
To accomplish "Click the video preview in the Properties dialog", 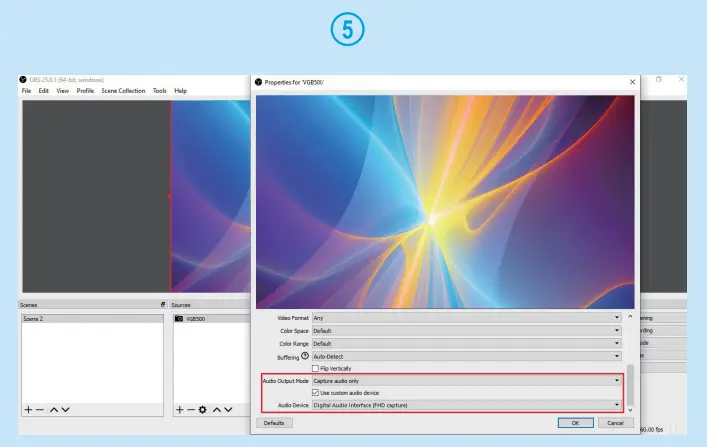I will pos(445,202).
